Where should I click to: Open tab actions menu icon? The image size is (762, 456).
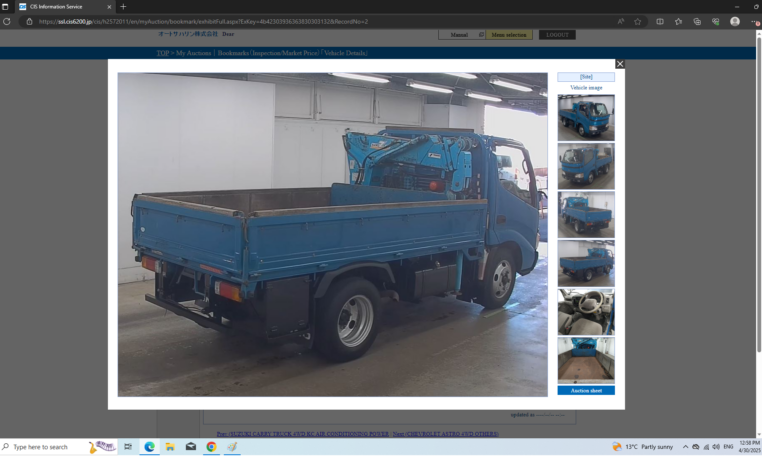(x=5, y=7)
